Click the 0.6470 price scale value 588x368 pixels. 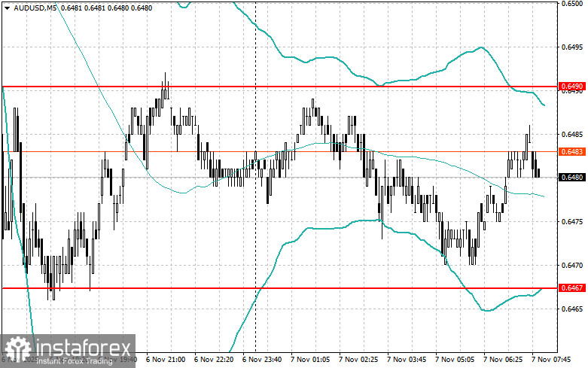tap(572, 266)
